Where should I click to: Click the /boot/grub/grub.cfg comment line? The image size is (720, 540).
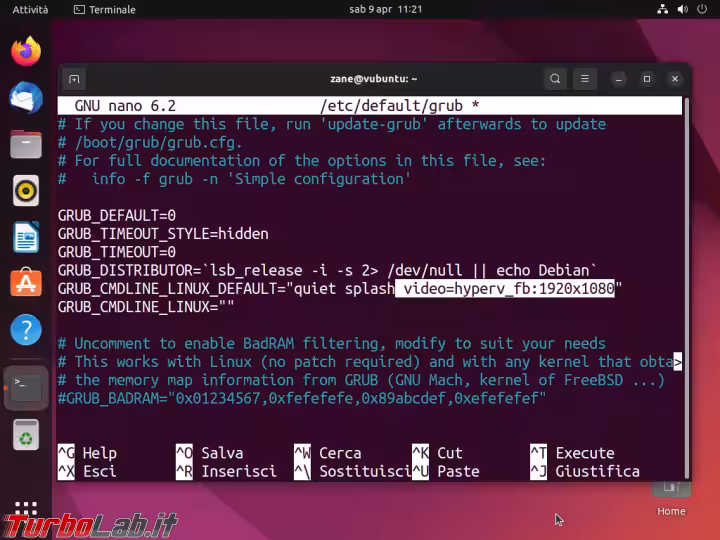point(150,142)
